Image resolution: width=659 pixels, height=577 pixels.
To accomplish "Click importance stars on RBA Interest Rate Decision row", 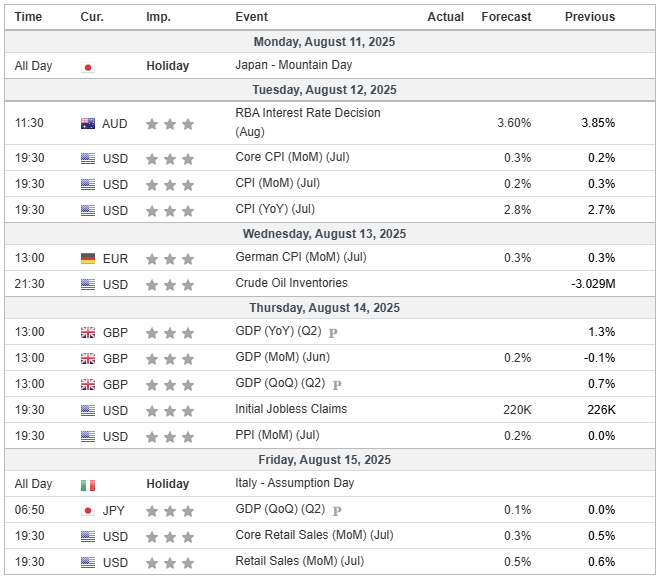I will 170,124.
